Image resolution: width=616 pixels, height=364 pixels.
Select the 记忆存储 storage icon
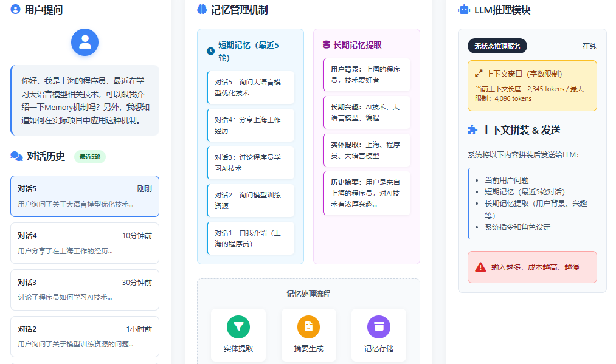(x=379, y=327)
